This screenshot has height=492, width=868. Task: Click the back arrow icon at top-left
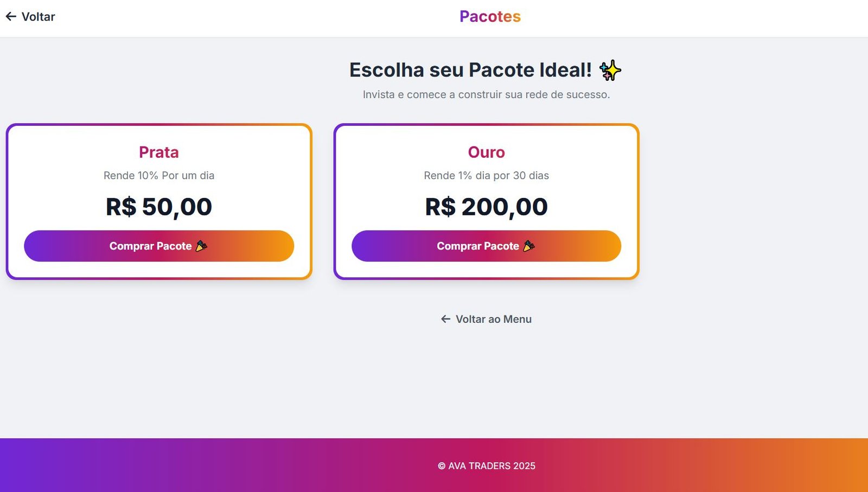[x=11, y=17]
